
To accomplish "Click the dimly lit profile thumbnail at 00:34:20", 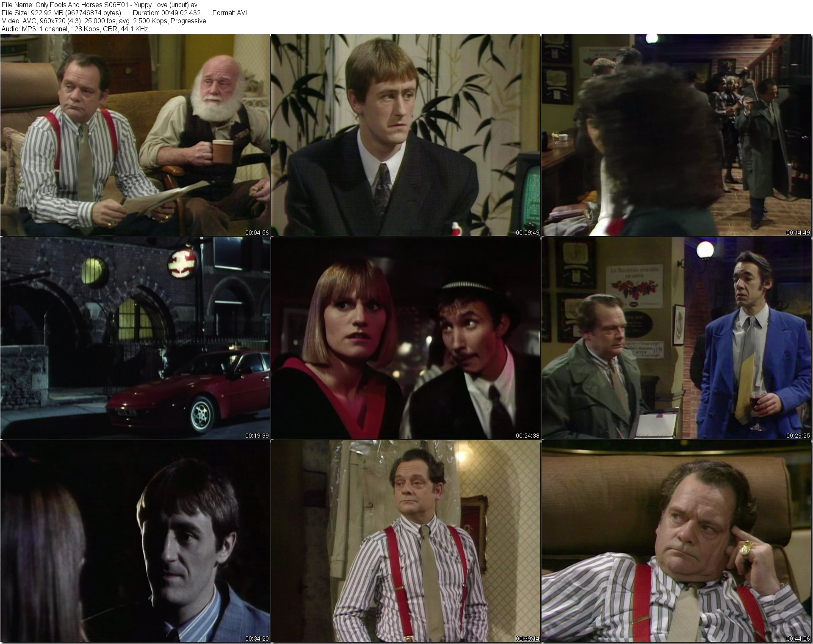I will click(135, 541).
